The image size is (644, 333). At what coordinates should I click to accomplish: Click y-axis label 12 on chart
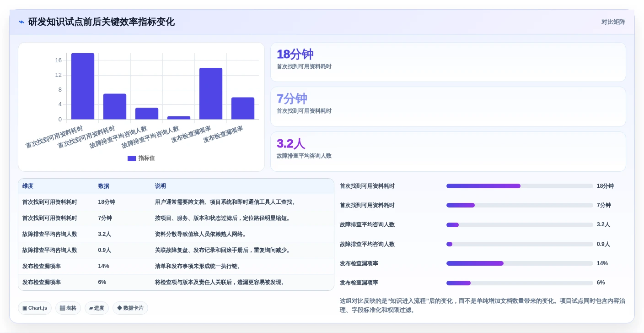point(58,75)
